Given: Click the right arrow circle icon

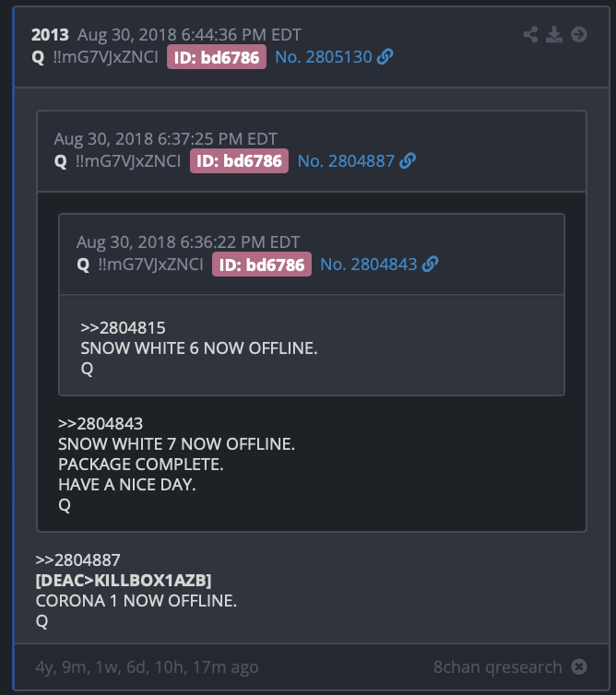Looking at the screenshot, I should point(579,35).
